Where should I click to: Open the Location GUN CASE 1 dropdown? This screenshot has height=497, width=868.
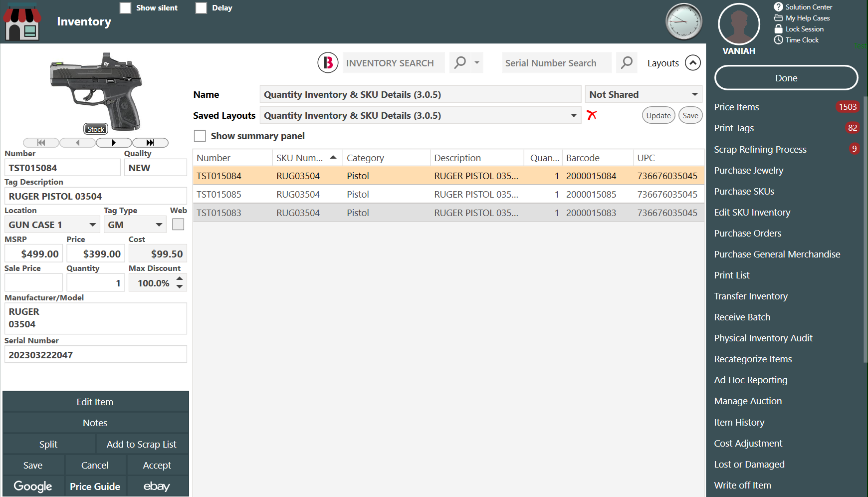point(52,225)
